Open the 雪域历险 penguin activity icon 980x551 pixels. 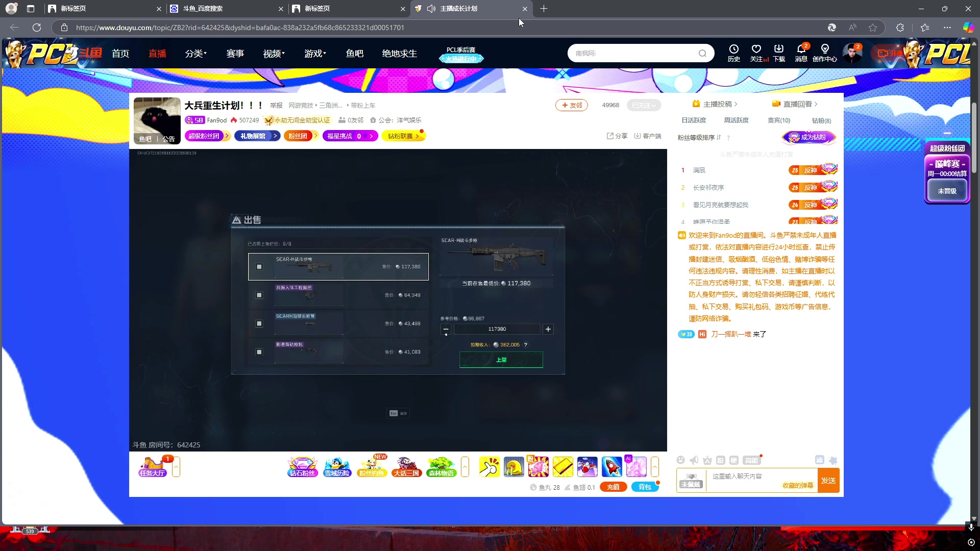point(337,467)
